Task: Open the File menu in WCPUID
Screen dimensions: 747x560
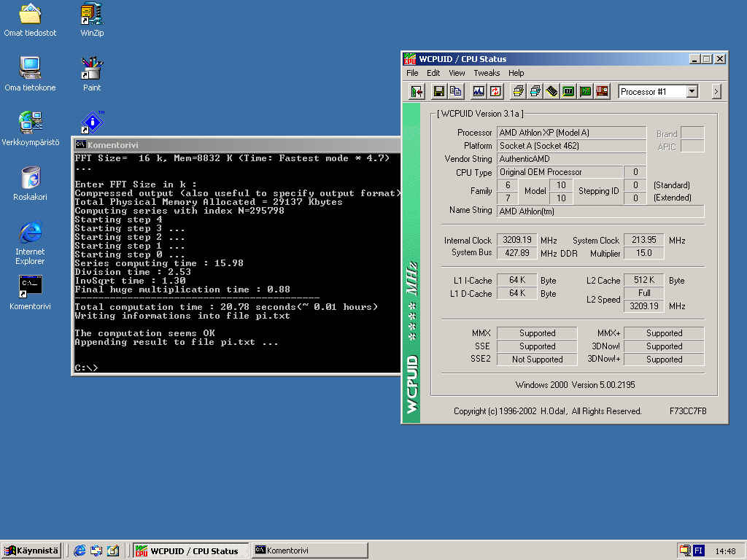Action: point(412,73)
